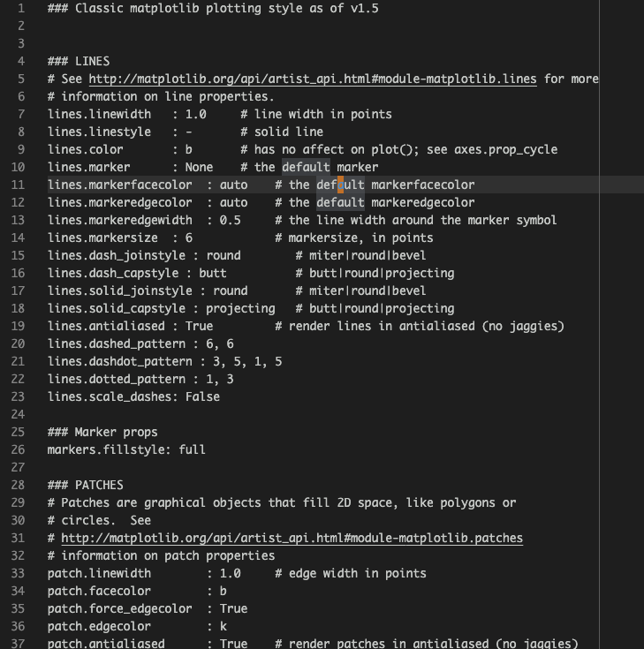Click the True value of lines.antialiased
644x649 pixels.
pos(199,327)
